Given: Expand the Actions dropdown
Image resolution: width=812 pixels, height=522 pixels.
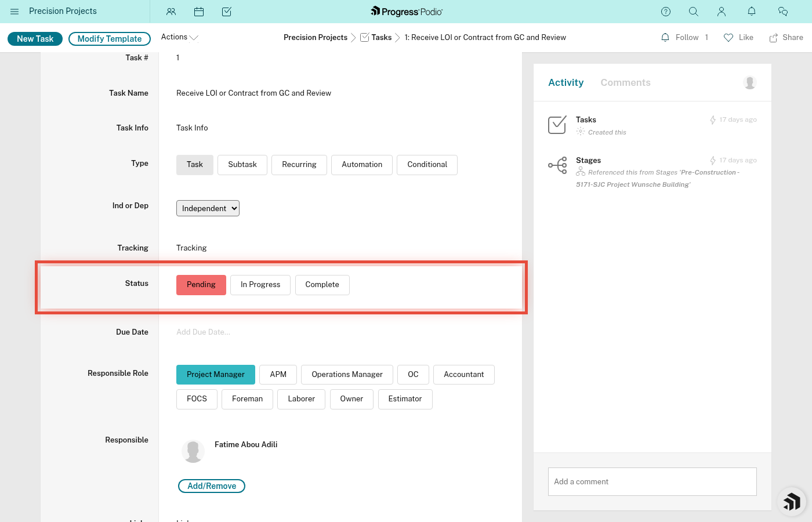Looking at the screenshot, I should coord(179,37).
